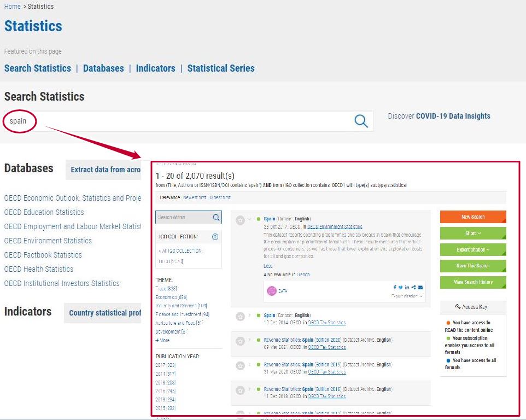
Task: Filter by the Industry and Services theme
Action: point(181,306)
